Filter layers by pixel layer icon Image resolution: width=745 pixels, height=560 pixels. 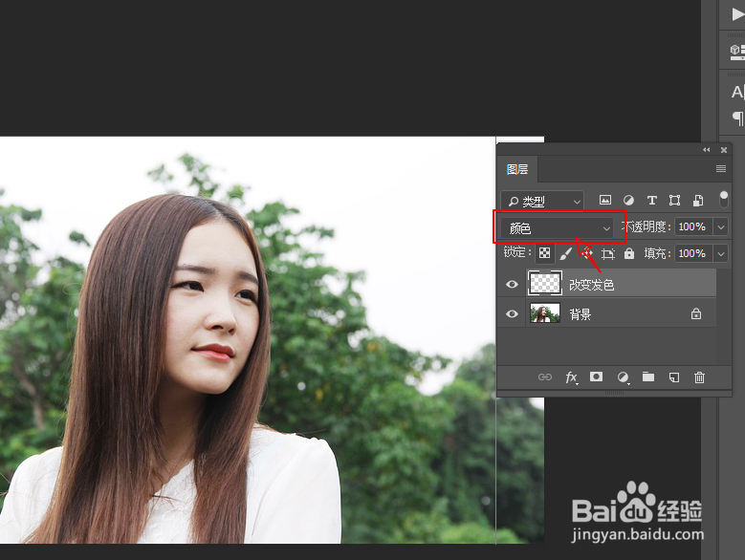coord(604,200)
